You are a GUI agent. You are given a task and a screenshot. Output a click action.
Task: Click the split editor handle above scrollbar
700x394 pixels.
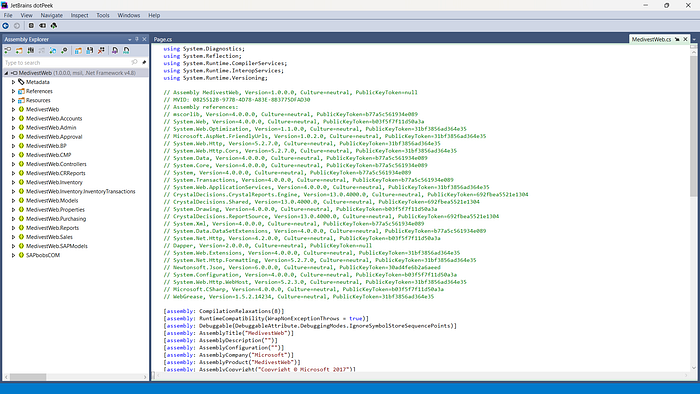pyautogui.click(x=693, y=46)
